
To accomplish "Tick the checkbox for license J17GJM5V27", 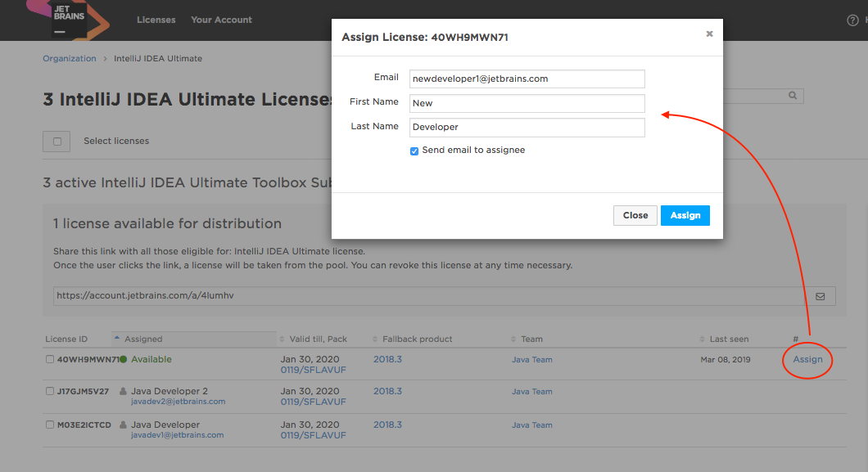I will [50, 392].
